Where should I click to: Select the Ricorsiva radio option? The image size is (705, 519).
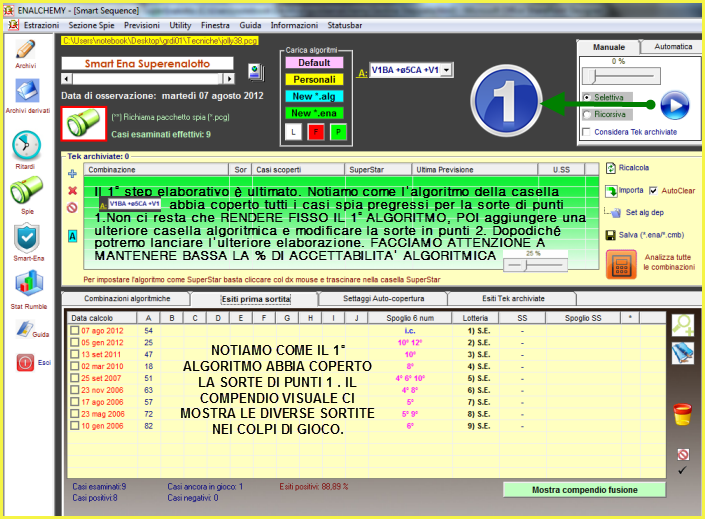pyautogui.click(x=587, y=114)
